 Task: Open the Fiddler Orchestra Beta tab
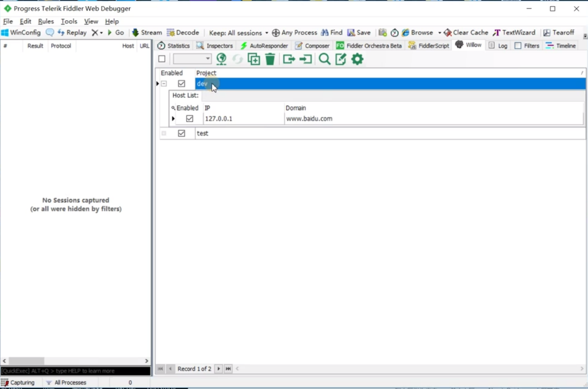pyautogui.click(x=369, y=46)
